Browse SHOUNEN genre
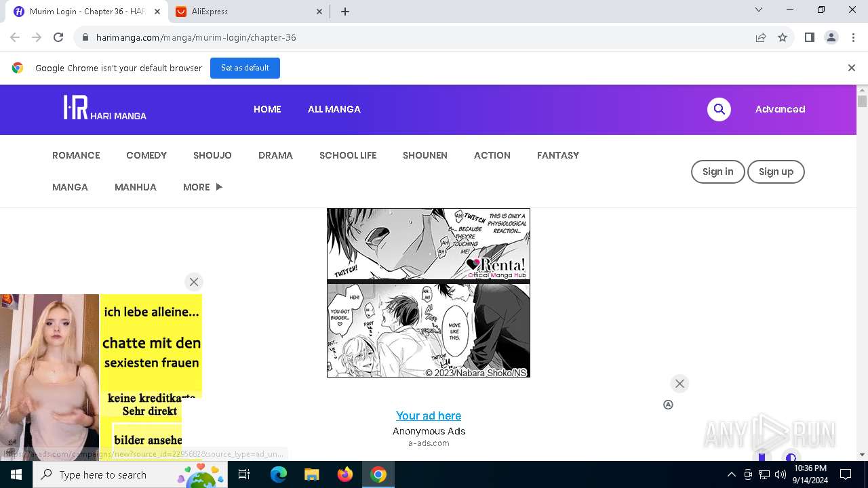The width and height of the screenshot is (868, 488). [x=425, y=155]
